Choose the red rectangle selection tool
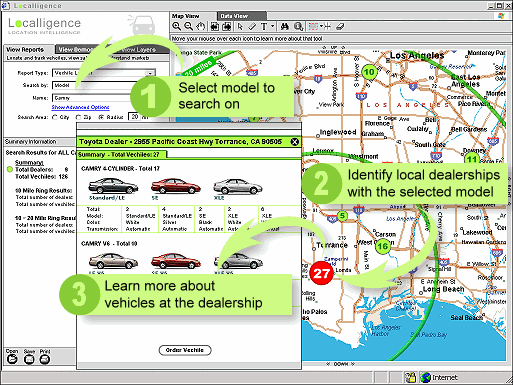Screen dimensions: 513x385 click(x=313, y=26)
